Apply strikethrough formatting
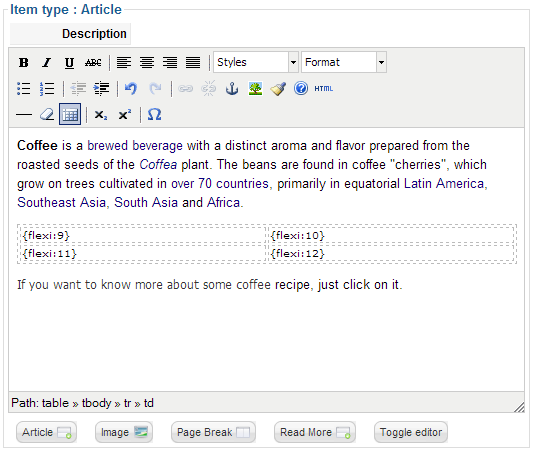Viewport: 534px width, 453px height. pyautogui.click(x=93, y=63)
